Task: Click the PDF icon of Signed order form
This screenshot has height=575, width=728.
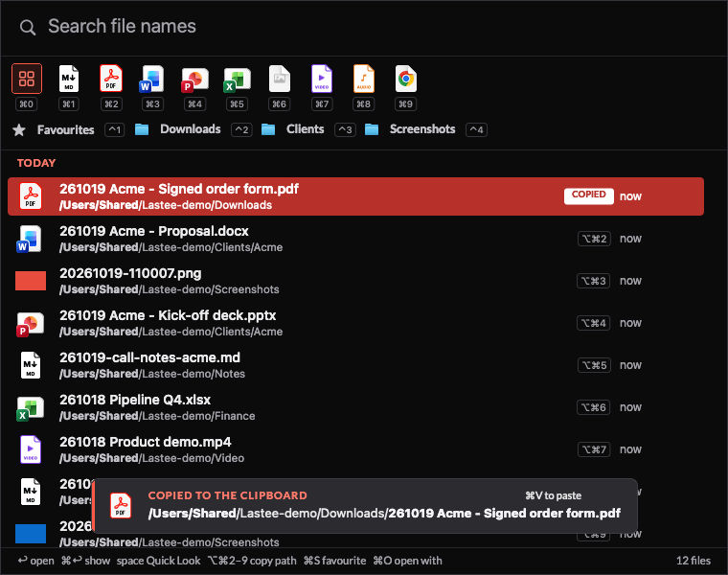Action: (31, 196)
